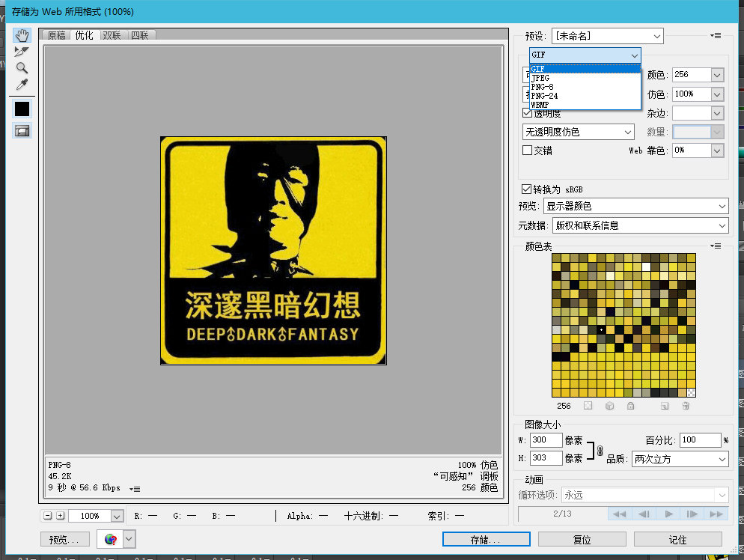Open browser preview with the globe icon
Image resolution: width=744 pixels, height=560 pixels.
point(111,538)
